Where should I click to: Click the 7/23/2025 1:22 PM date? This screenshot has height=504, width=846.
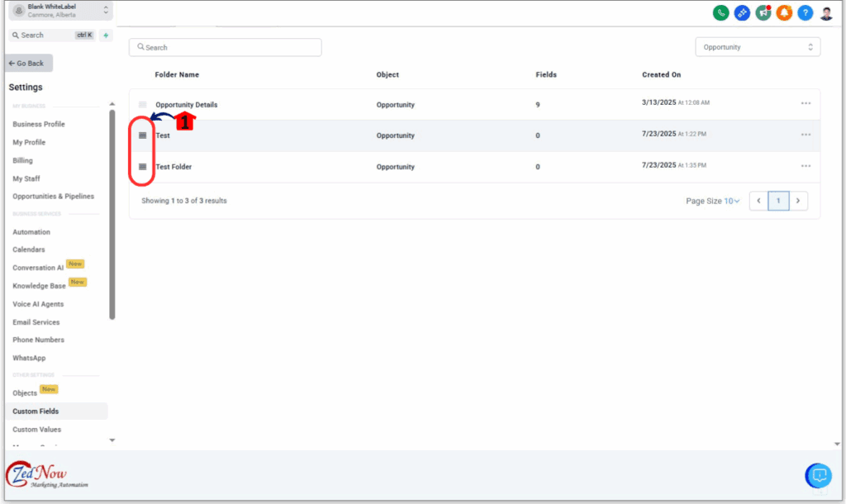pos(674,134)
